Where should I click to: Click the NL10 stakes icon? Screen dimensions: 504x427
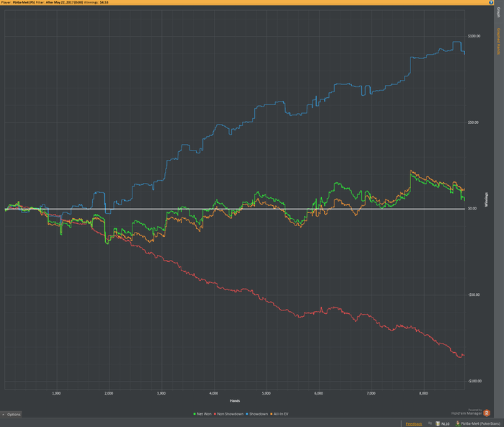(438, 423)
